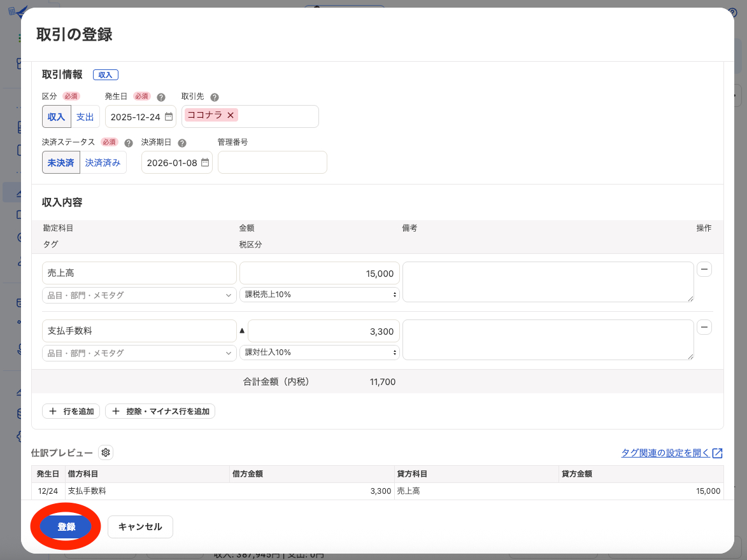Click the 収入 badge beside 取引情報
The image size is (747, 560).
pos(105,74)
